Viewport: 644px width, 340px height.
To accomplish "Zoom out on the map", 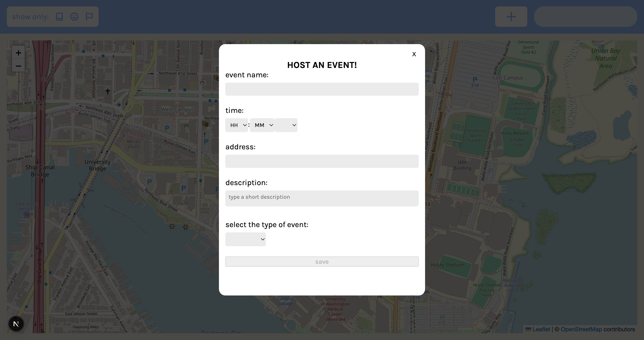I will [18, 66].
